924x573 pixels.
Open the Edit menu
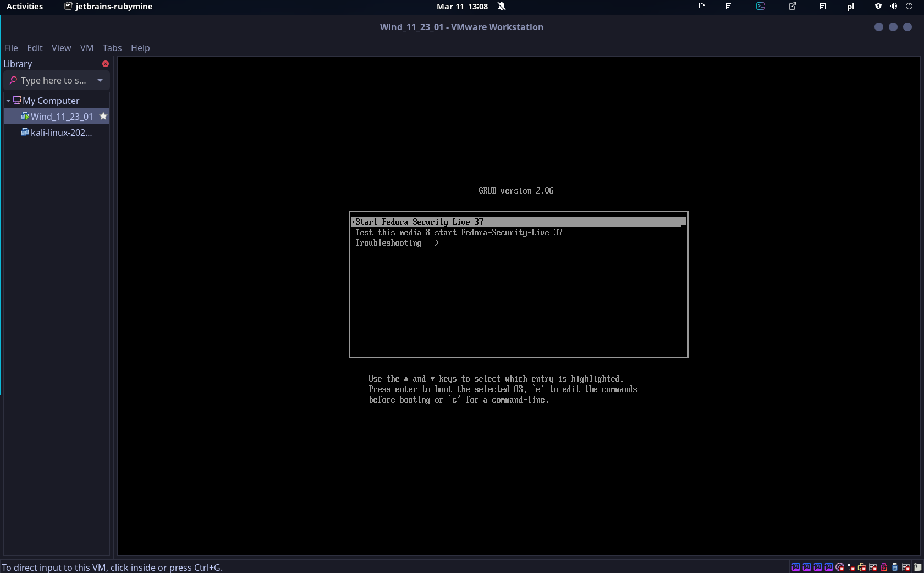pos(35,48)
